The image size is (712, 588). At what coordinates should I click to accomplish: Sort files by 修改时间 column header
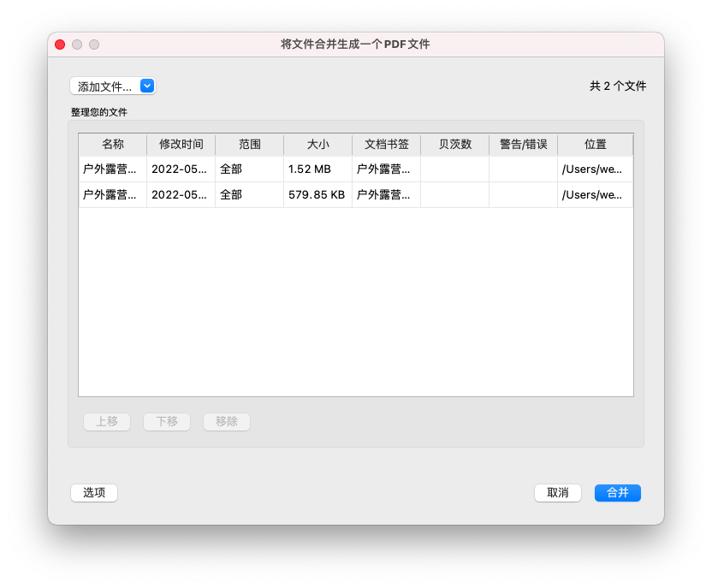(181, 145)
